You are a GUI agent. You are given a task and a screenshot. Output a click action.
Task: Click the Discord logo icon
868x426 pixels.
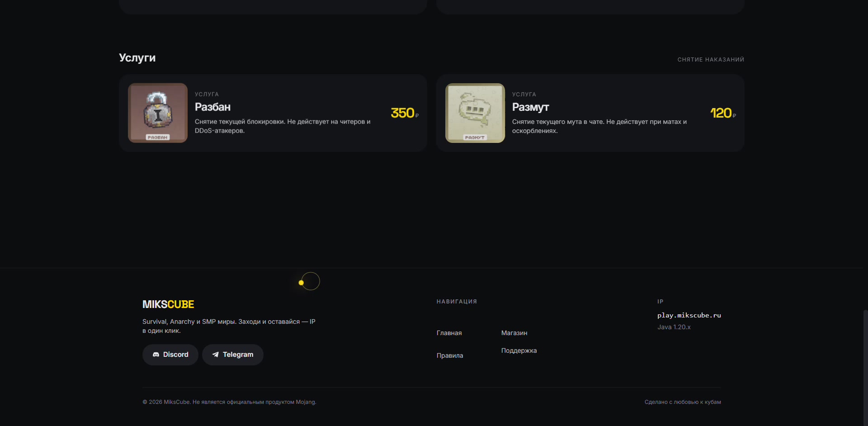click(156, 355)
